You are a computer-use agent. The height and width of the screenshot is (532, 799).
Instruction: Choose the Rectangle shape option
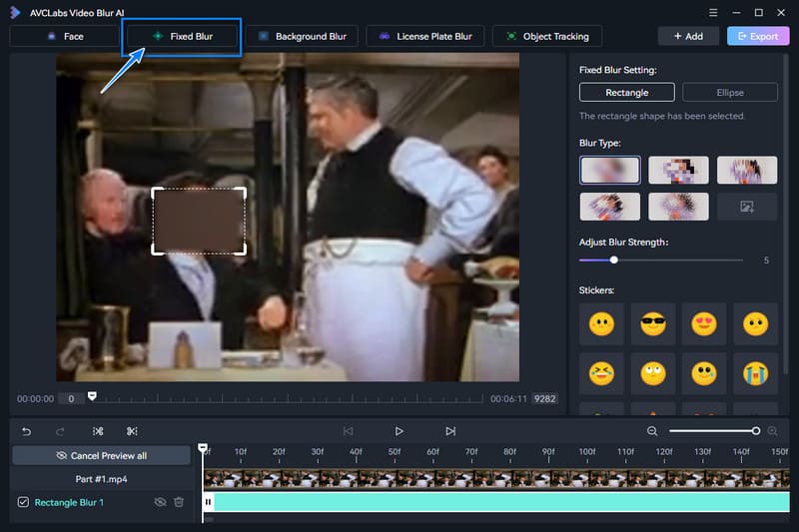(x=627, y=92)
